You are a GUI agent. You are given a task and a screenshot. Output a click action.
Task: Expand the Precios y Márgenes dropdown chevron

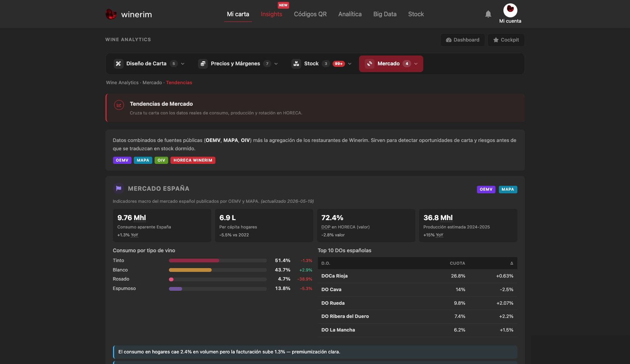(x=276, y=64)
